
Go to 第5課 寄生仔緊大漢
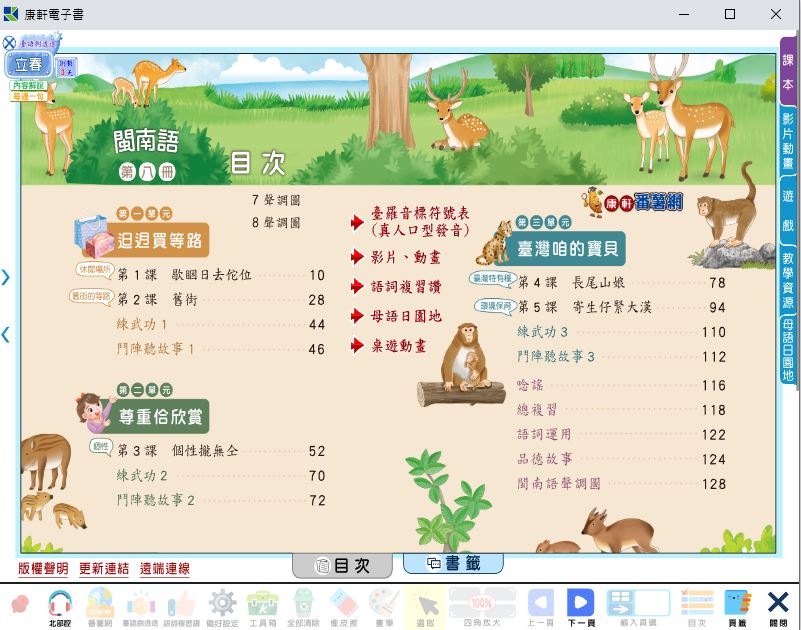tap(622, 307)
